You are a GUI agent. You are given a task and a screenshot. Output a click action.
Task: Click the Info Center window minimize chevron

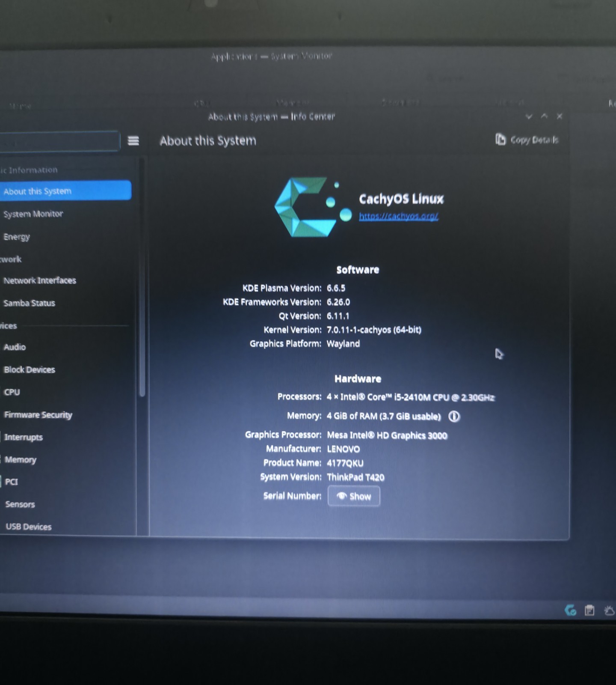pyautogui.click(x=529, y=116)
